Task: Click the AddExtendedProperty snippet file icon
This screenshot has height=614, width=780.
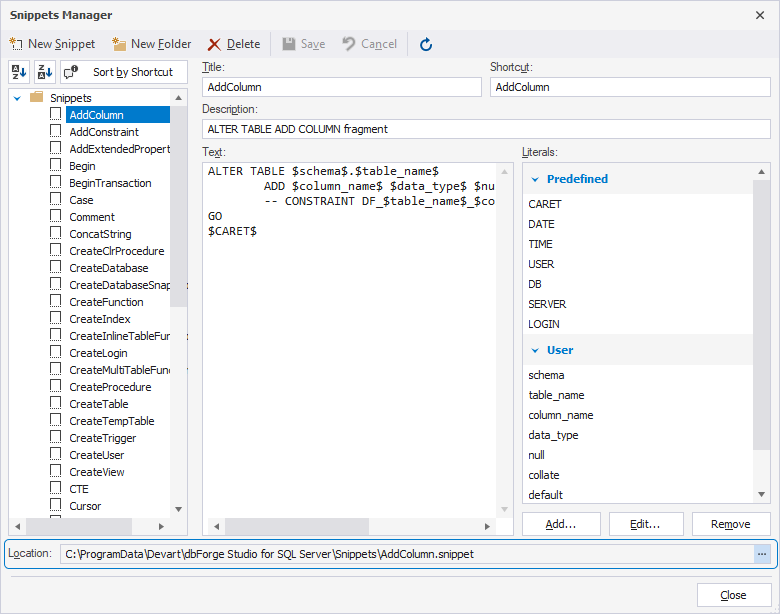Action: [x=56, y=148]
